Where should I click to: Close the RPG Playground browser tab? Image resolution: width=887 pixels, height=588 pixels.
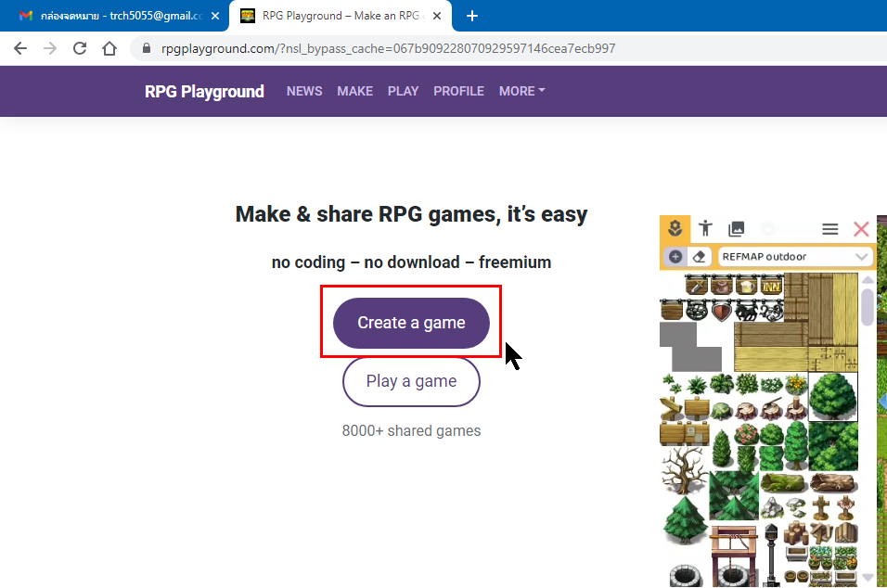[437, 16]
